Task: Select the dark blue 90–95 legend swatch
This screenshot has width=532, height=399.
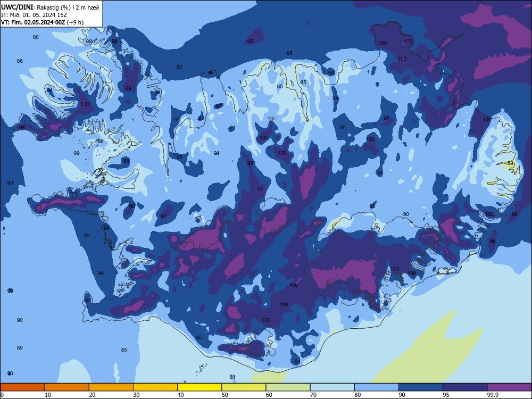Action: [x=421, y=387]
